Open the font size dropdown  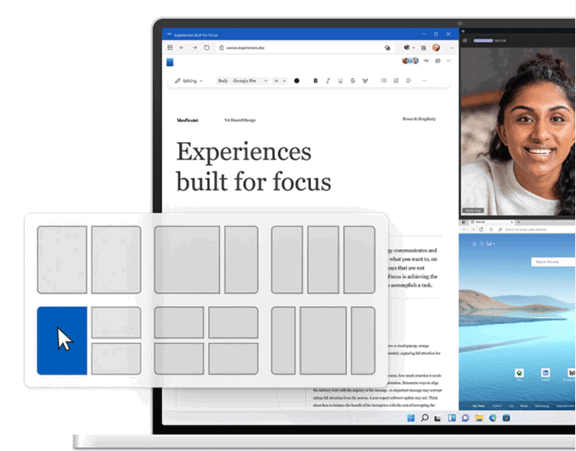pyautogui.click(x=280, y=81)
